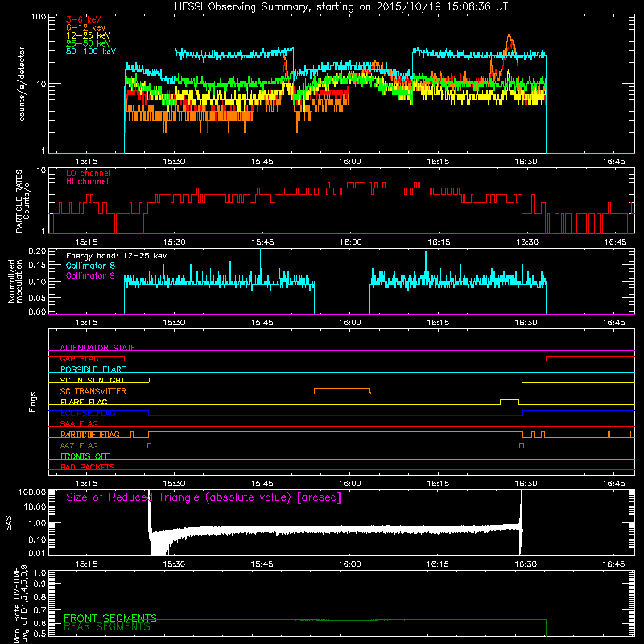Click the 16:00 tick label under counts plot
The width and height of the screenshot is (644, 644).
point(350,162)
